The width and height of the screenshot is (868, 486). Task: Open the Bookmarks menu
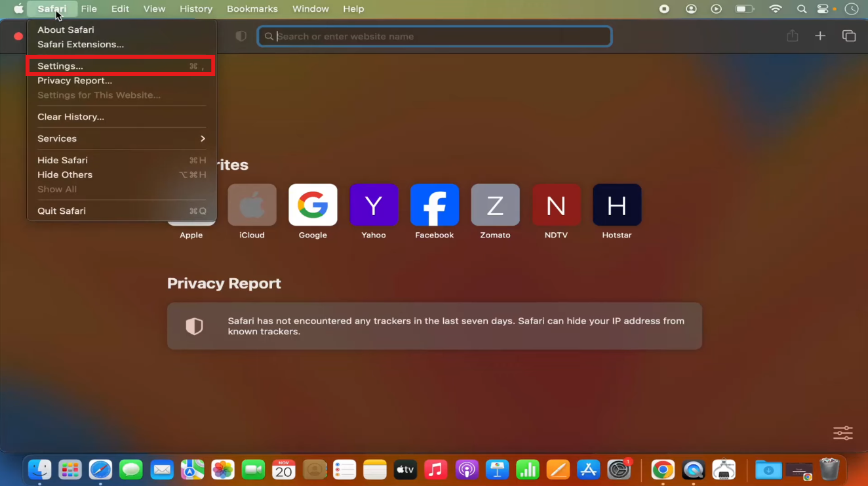252,9
